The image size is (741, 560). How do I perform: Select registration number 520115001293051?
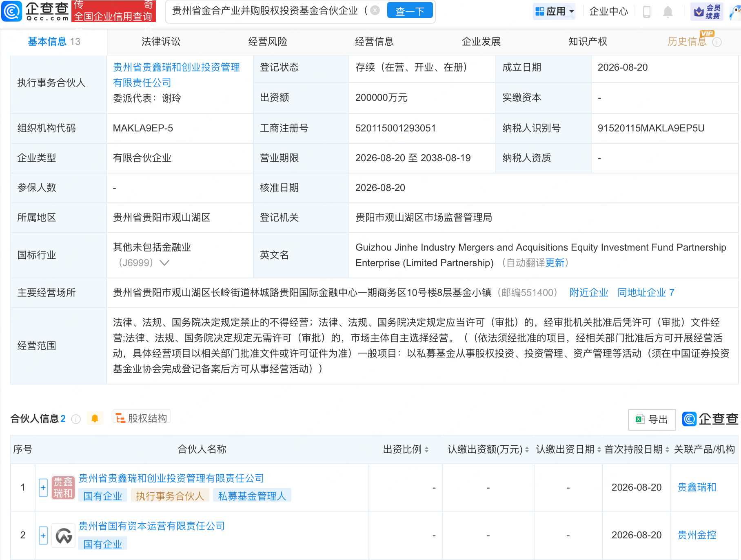[395, 128]
